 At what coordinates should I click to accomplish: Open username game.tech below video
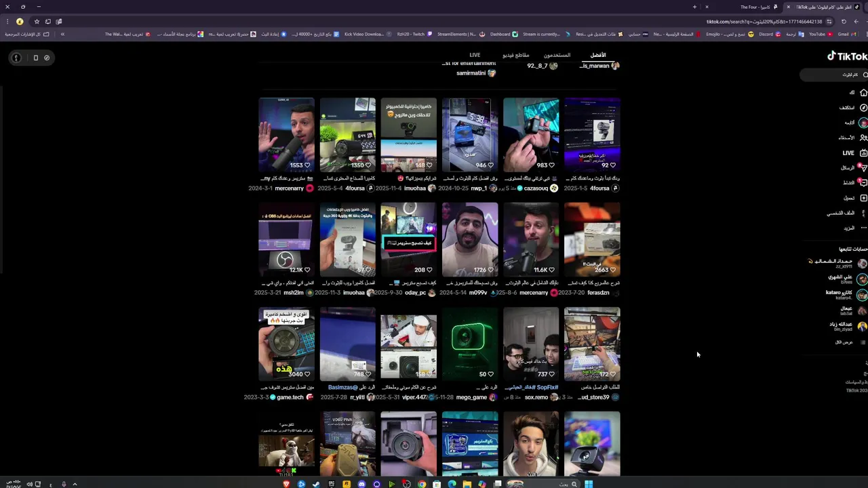coord(290,397)
